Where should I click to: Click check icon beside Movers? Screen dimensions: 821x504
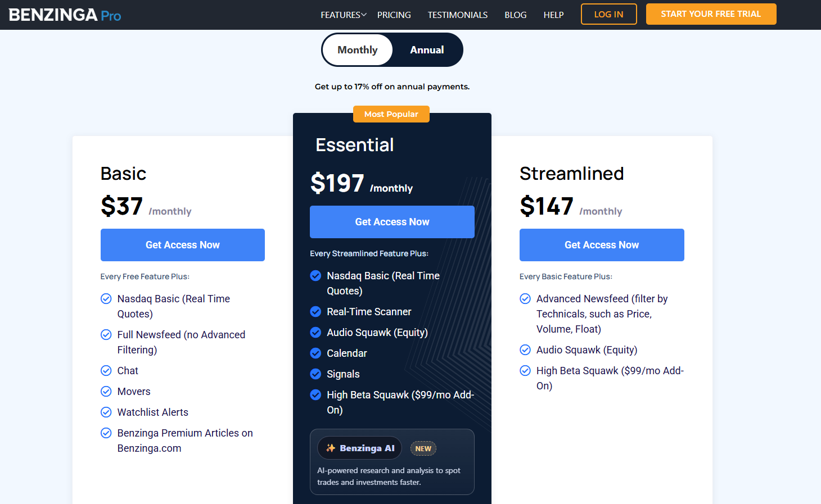tap(106, 391)
